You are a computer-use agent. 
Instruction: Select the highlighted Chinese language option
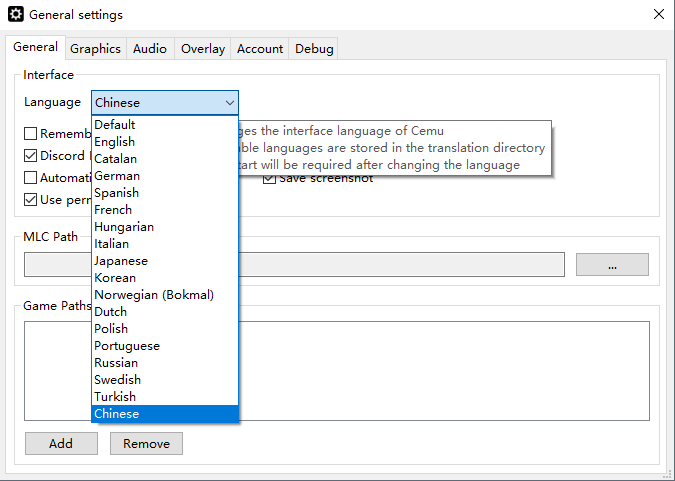click(x=165, y=414)
